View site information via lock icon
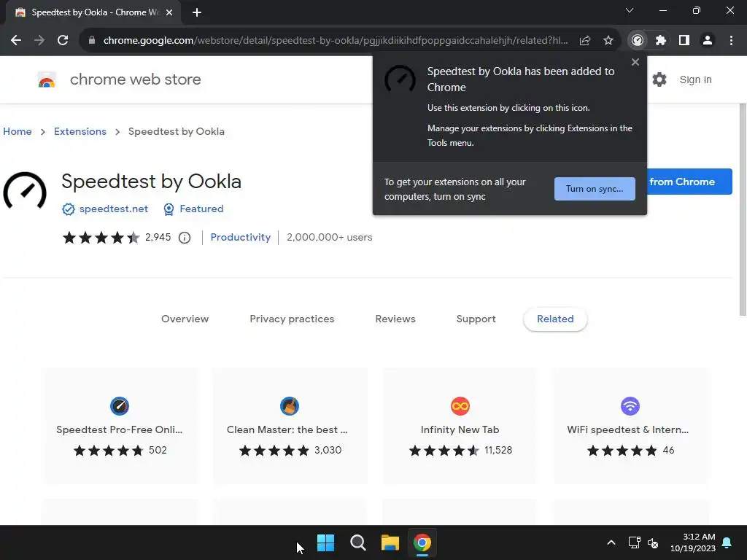Image resolution: width=747 pixels, height=560 pixels. point(92,41)
